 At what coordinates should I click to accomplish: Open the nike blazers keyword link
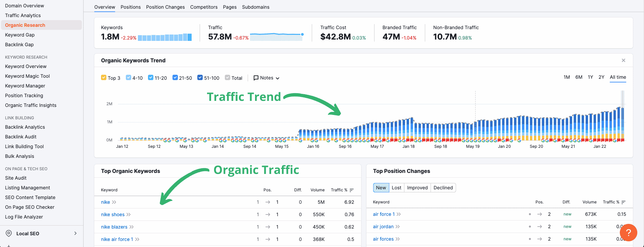[114, 227]
